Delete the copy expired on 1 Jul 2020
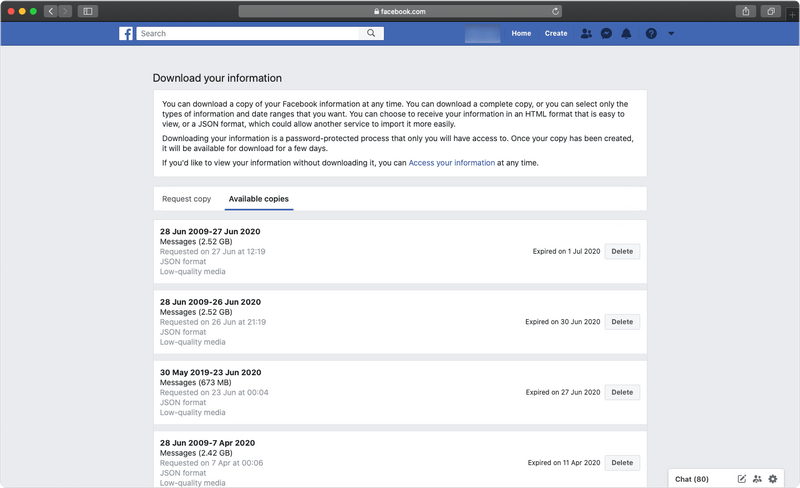Screen dimensions: 800x488 pos(622,251)
